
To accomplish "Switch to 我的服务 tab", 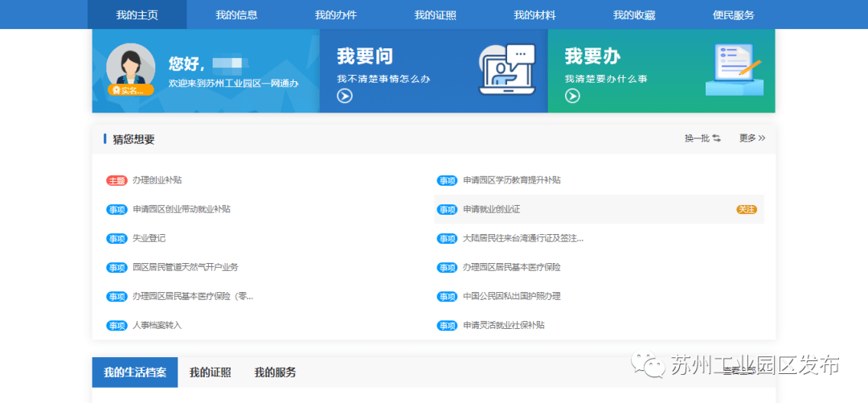I will [275, 372].
